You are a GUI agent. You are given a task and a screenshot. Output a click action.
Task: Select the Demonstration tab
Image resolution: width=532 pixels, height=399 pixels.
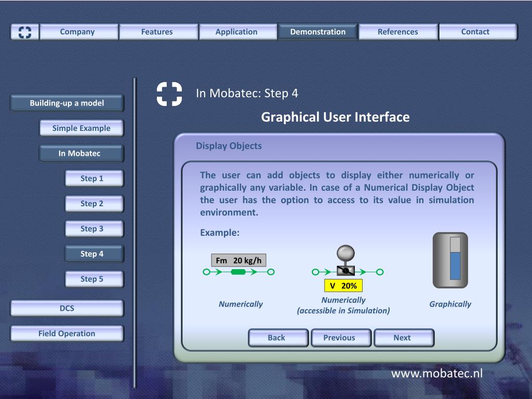click(317, 32)
